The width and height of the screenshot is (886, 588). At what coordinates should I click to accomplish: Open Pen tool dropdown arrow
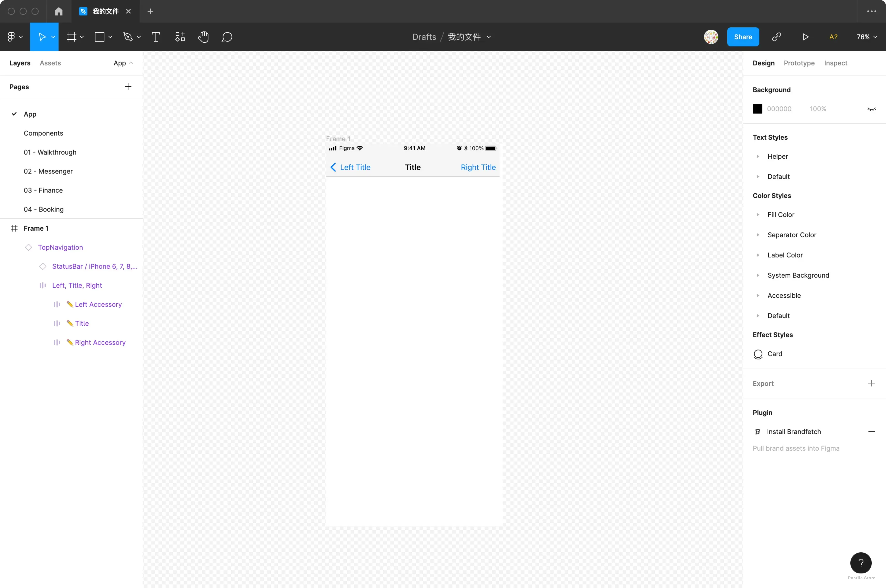(139, 37)
